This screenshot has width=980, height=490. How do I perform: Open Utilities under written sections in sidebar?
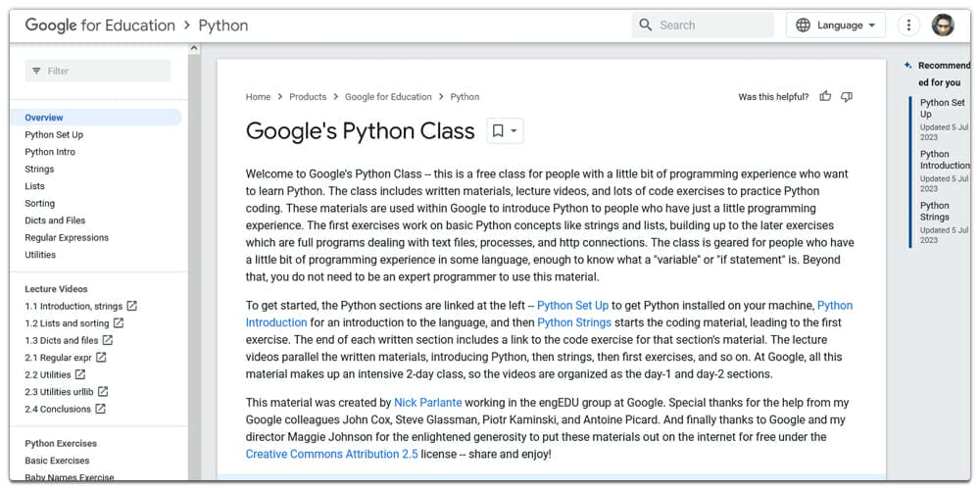[40, 255]
